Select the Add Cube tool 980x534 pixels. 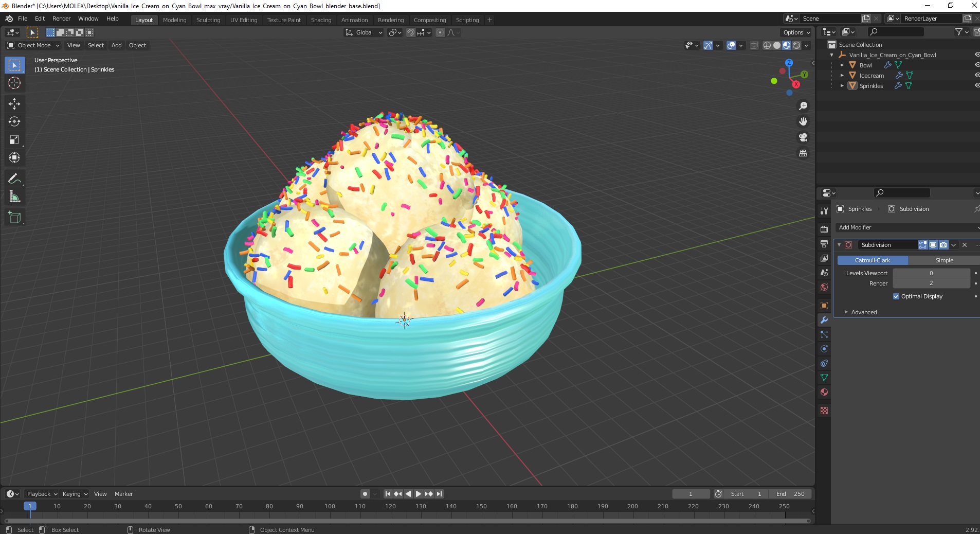[x=14, y=218]
